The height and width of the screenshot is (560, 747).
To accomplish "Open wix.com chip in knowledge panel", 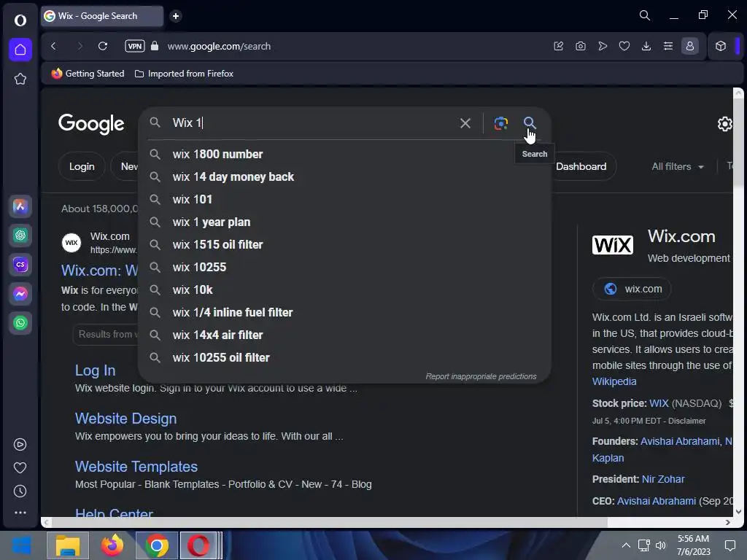I will point(632,289).
